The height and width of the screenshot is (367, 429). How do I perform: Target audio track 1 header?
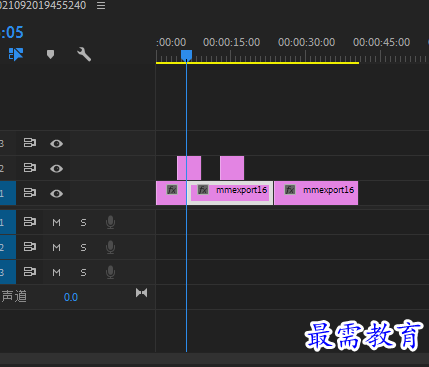pos(8,222)
